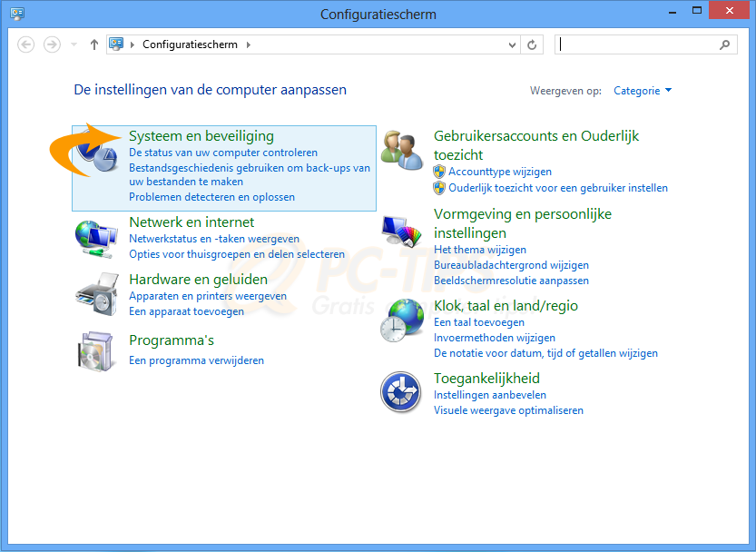The height and width of the screenshot is (552, 756).
Task: Click Het thema wijzigen
Action: (x=480, y=250)
